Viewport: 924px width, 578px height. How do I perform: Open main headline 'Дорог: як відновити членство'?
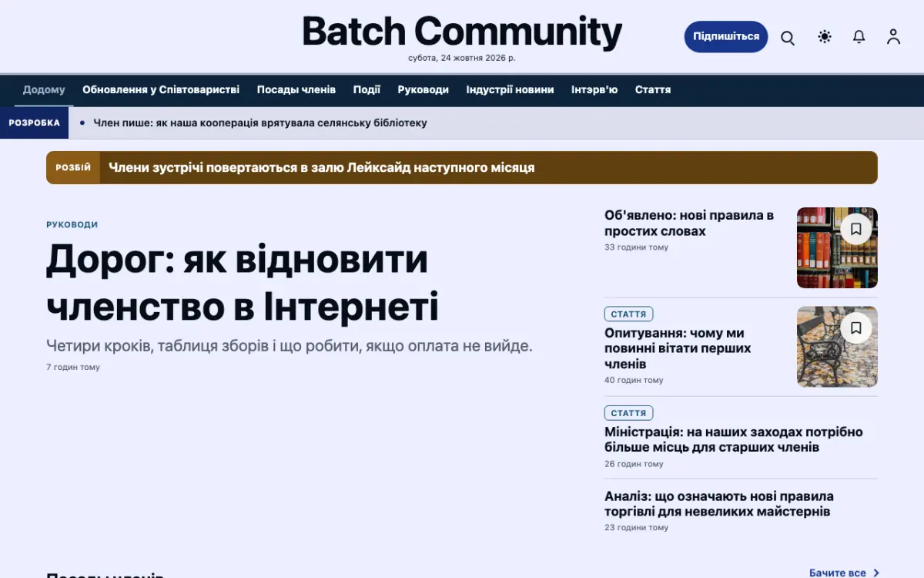243,282
